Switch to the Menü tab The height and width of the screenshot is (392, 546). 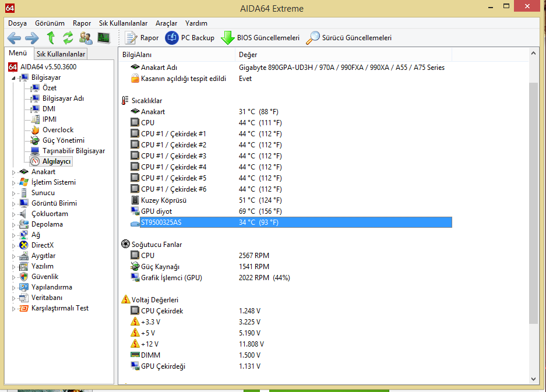(x=18, y=53)
